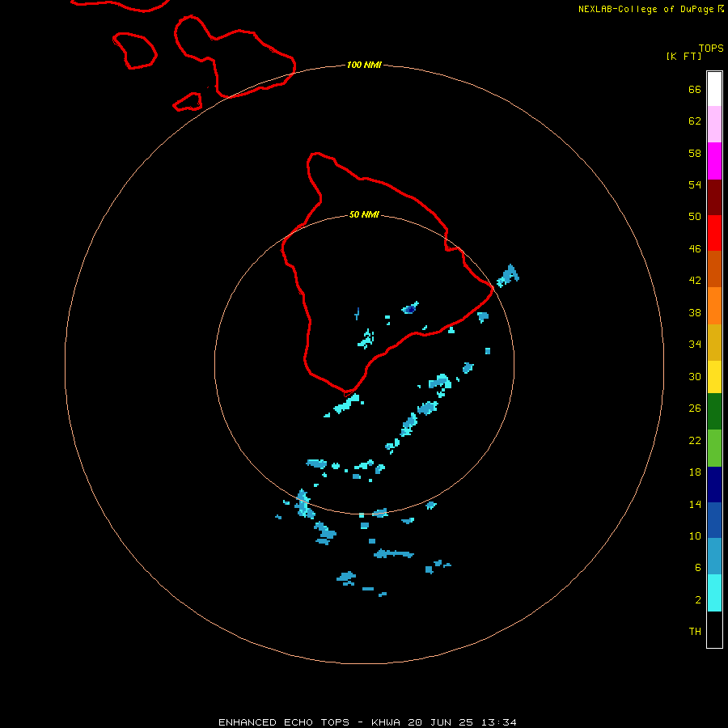Click the legend value '58'
Viewport: 728px width, 728px height.
[x=695, y=153]
